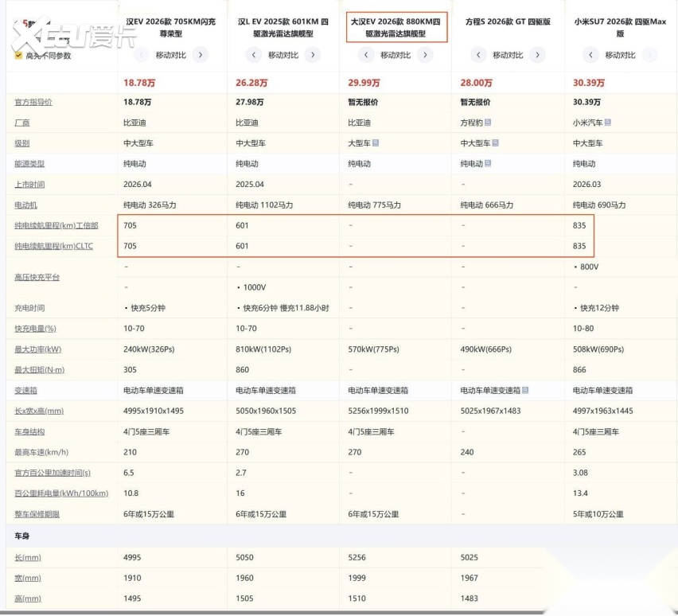
Task: Open 高(mm) parameter link in 车身 section
Action: click(28, 598)
